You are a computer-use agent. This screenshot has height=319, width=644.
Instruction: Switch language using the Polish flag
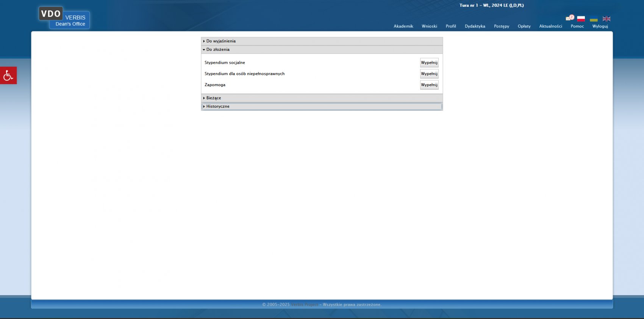581,19
